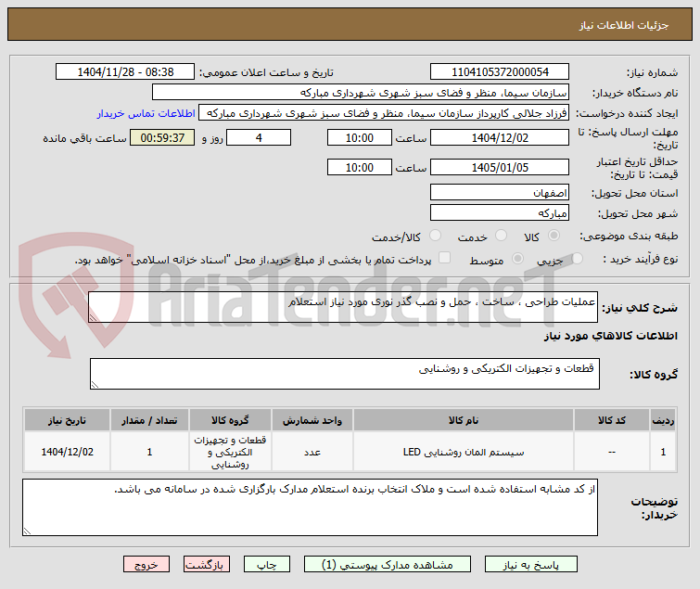The height and width of the screenshot is (589, 700).
Task: Toggle the اسناد خزانه اسلامی payment checkbox
Action: point(444,258)
